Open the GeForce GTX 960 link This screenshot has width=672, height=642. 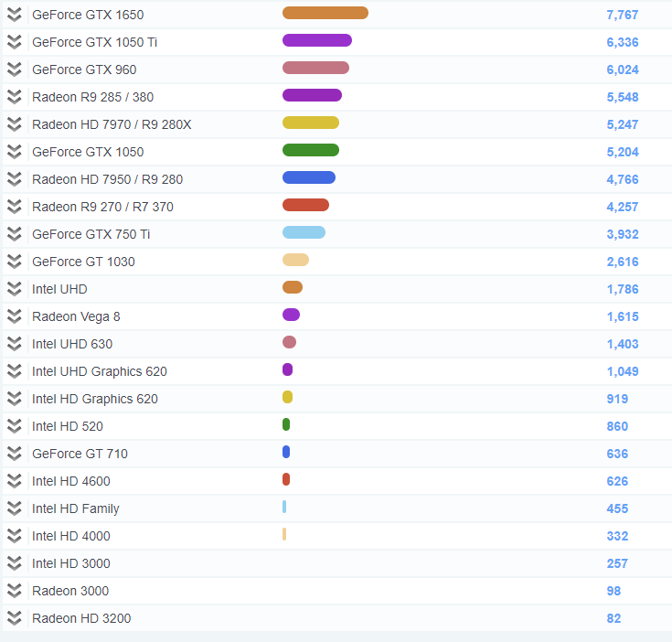(84, 70)
